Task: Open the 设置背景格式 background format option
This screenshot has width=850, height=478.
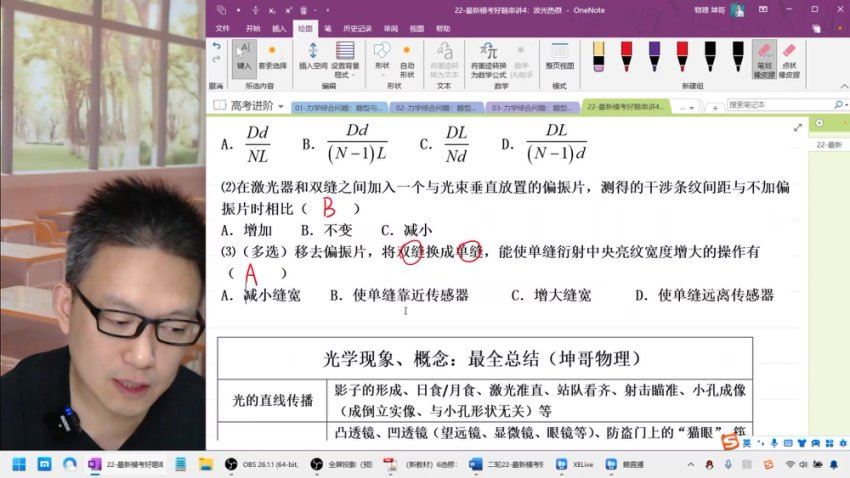Action: (x=345, y=59)
